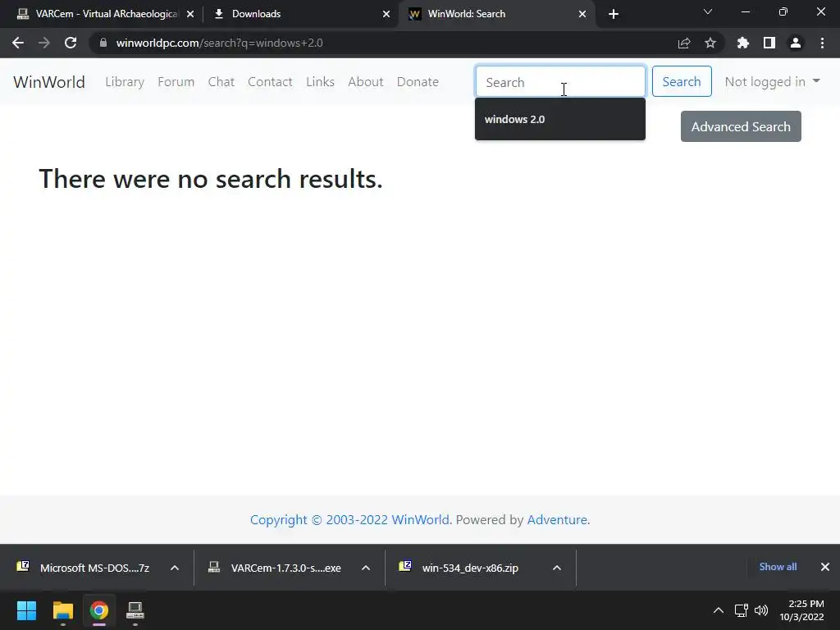Expand the Not logged in dropdown

(772, 81)
